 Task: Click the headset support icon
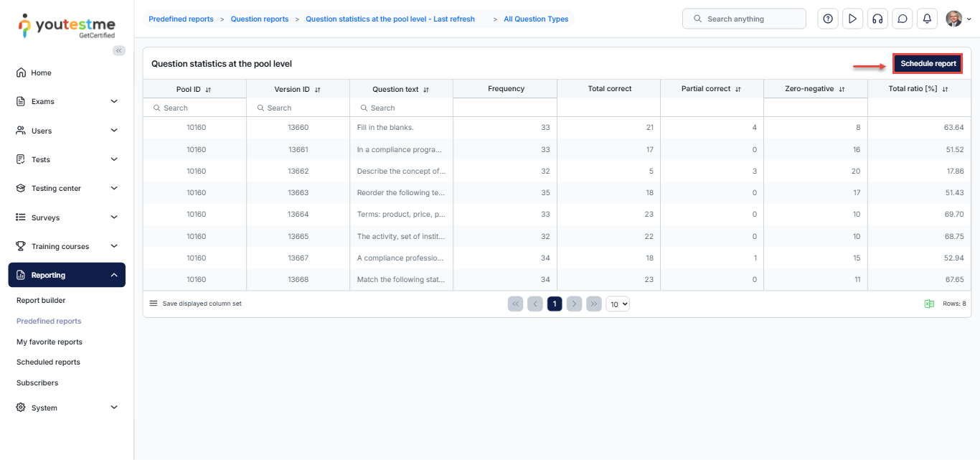(x=877, y=19)
